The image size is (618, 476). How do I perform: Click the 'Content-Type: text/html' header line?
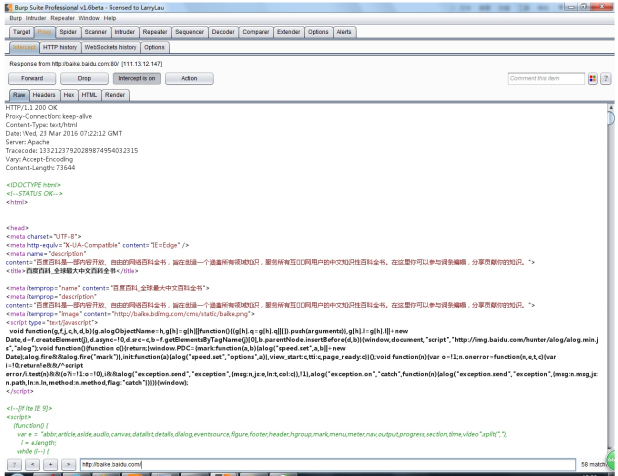coord(41,125)
